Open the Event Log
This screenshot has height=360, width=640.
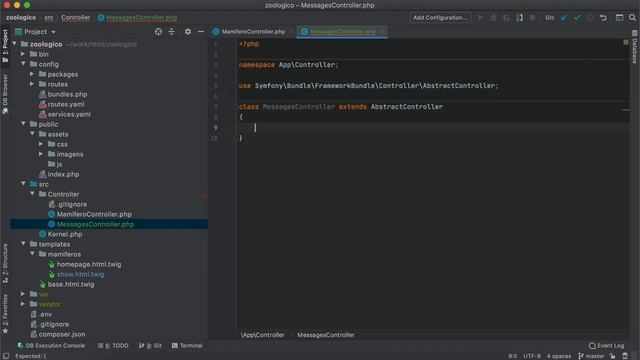[606, 346]
